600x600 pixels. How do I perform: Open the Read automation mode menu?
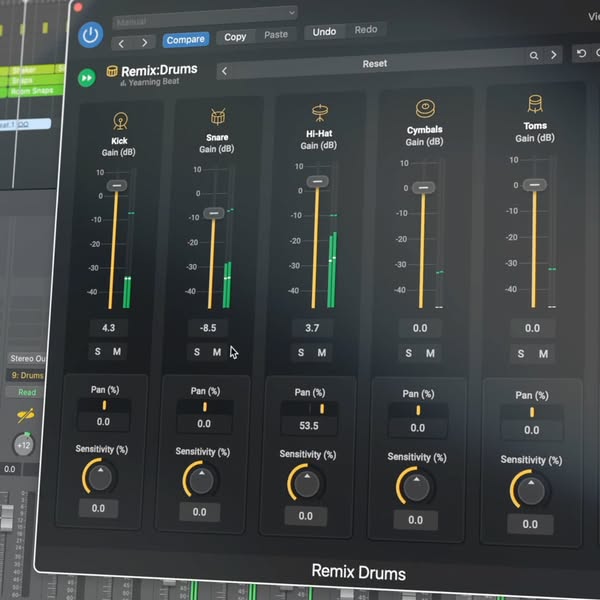tap(26, 392)
